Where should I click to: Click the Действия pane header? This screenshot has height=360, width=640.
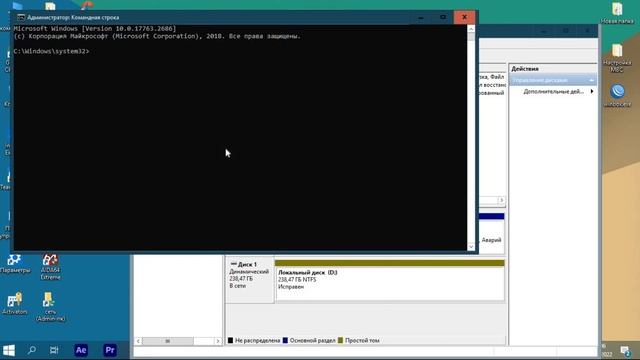click(553, 69)
